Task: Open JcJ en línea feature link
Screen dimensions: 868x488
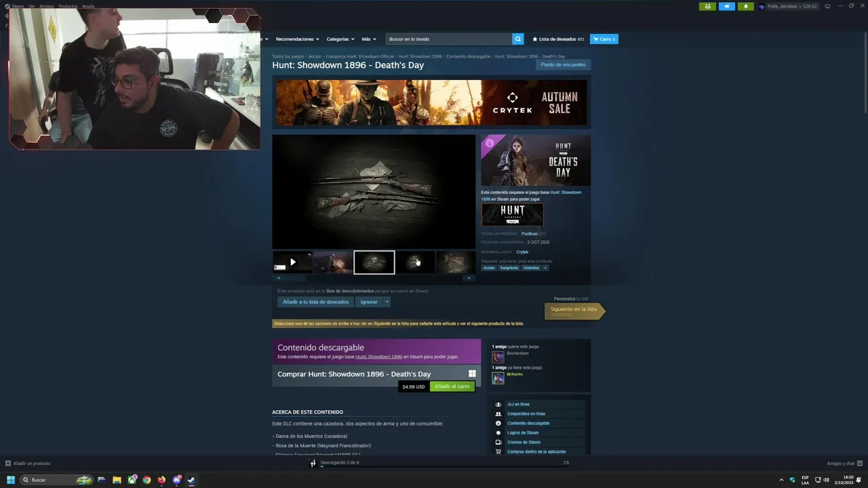Action: tap(518, 404)
